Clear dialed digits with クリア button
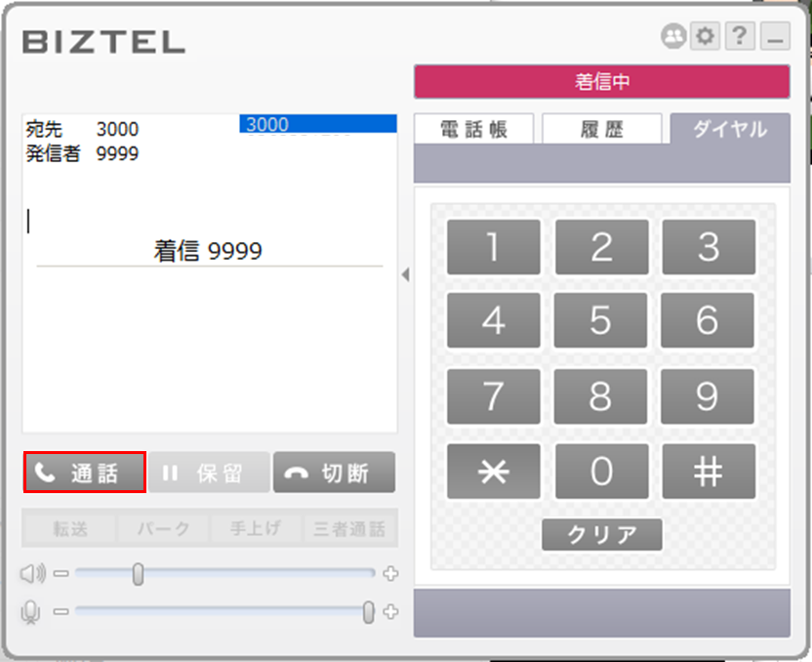Image resolution: width=812 pixels, height=662 pixels. click(x=602, y=534)
